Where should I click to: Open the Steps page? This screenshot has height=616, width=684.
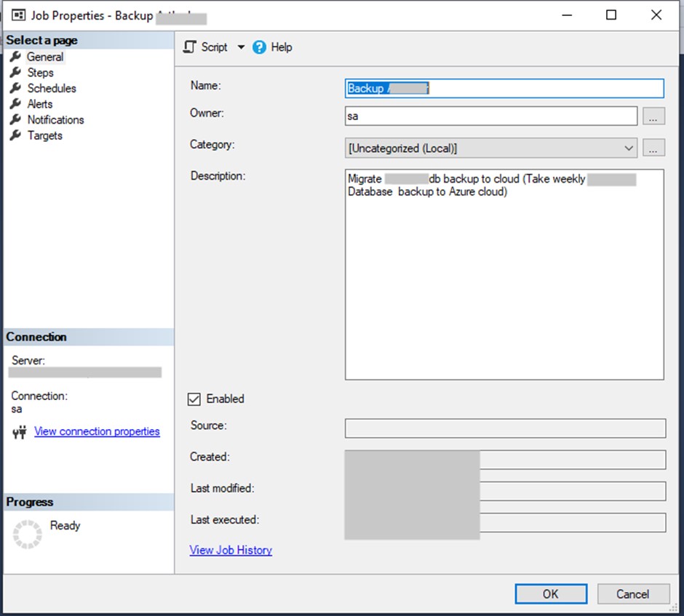(40, 73)
